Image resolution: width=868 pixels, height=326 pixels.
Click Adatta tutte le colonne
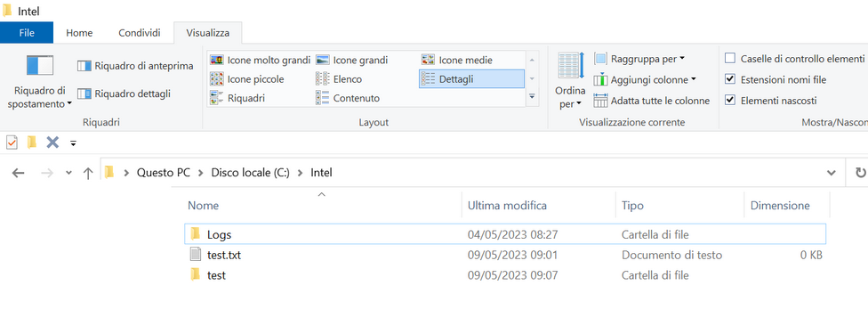652,101
